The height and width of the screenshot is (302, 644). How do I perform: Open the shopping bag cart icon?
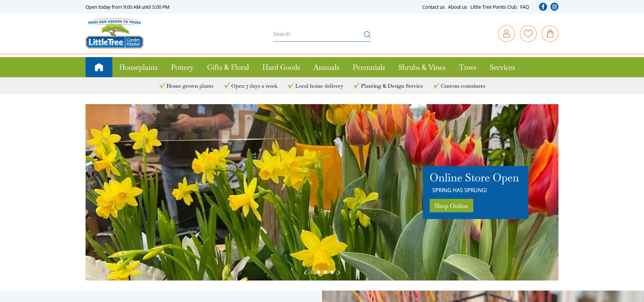pyautogui.click(x=550, y=34)
